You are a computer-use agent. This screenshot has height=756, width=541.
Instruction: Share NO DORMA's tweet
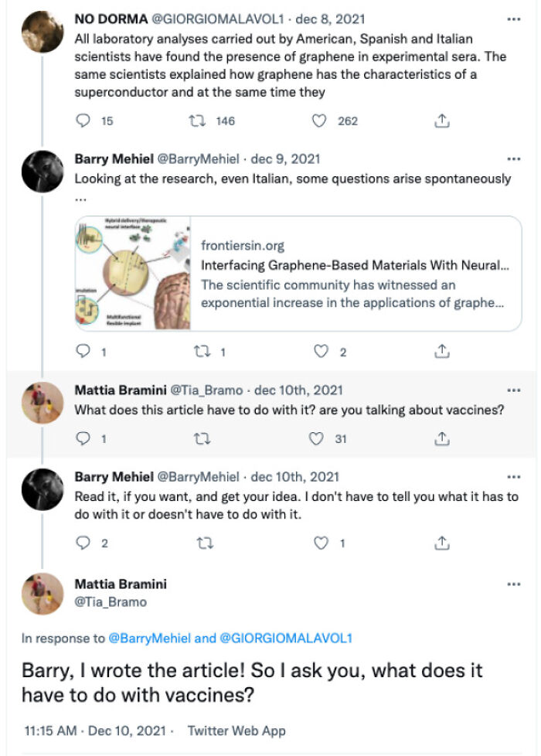(441, 120)
